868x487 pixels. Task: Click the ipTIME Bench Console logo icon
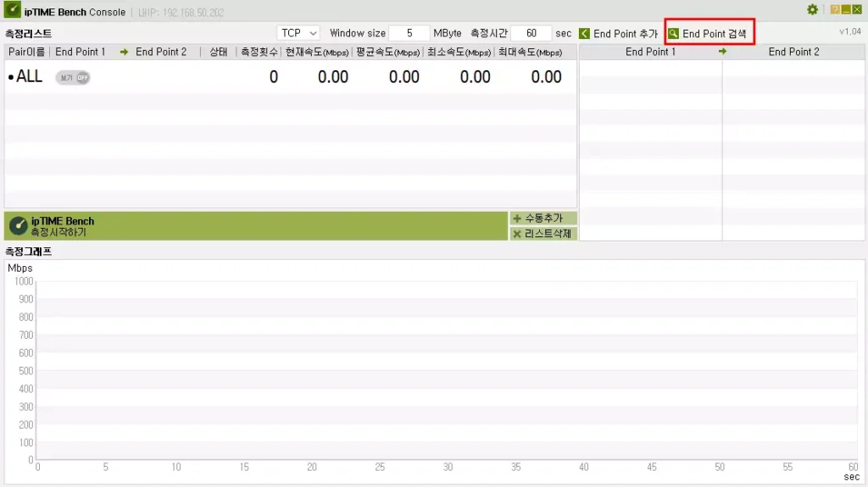pyautogui.click(x=12, y=10)
